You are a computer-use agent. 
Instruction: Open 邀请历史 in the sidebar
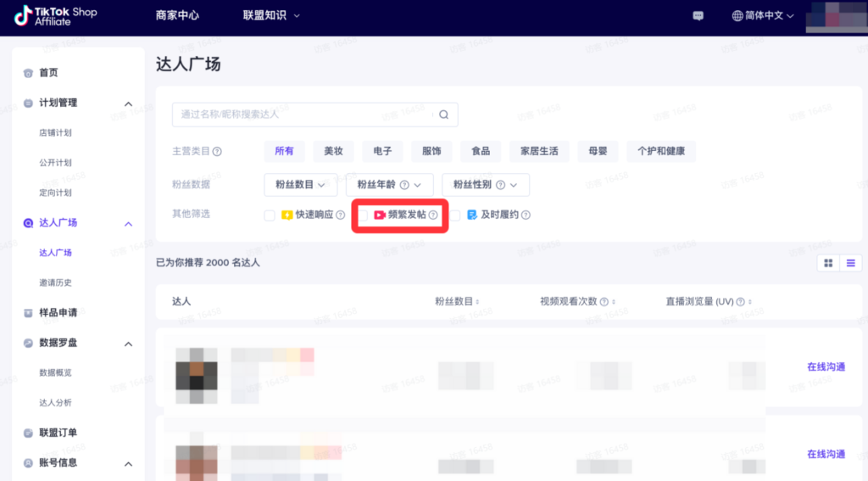pos(55,282)
